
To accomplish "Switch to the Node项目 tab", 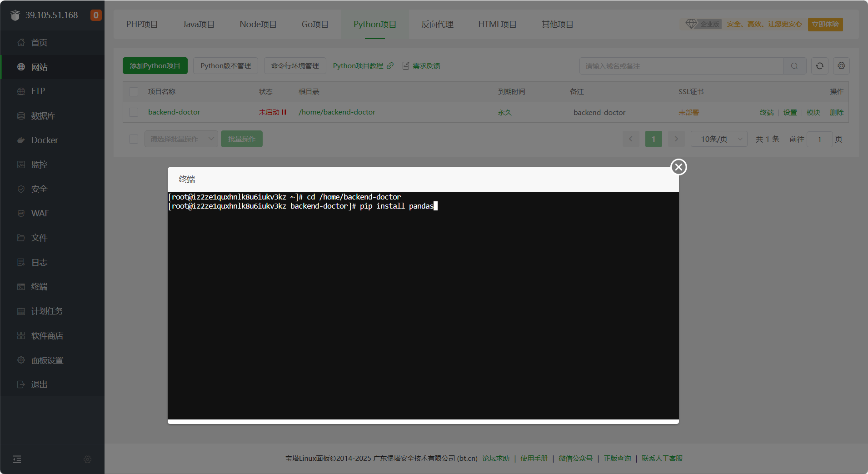I will click(258, 25).
